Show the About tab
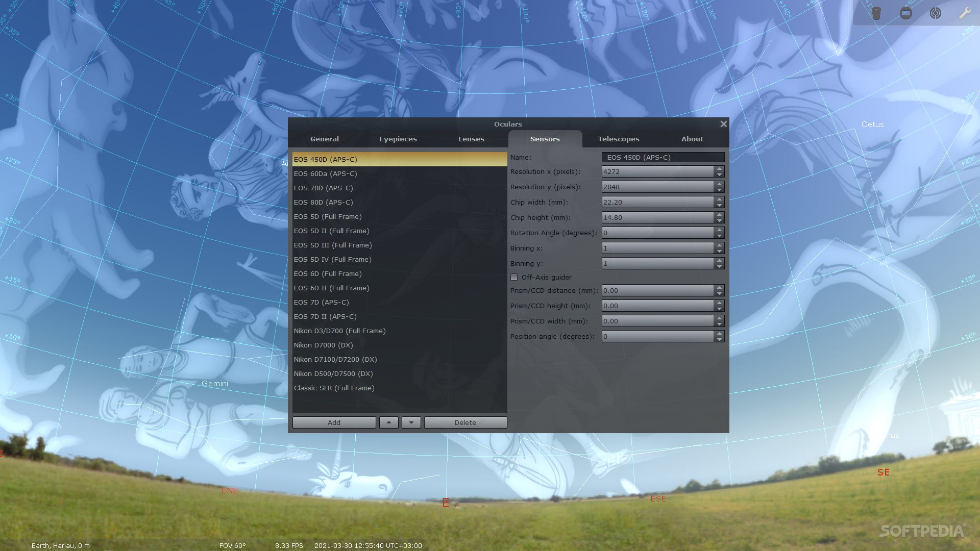 (692, 139)
